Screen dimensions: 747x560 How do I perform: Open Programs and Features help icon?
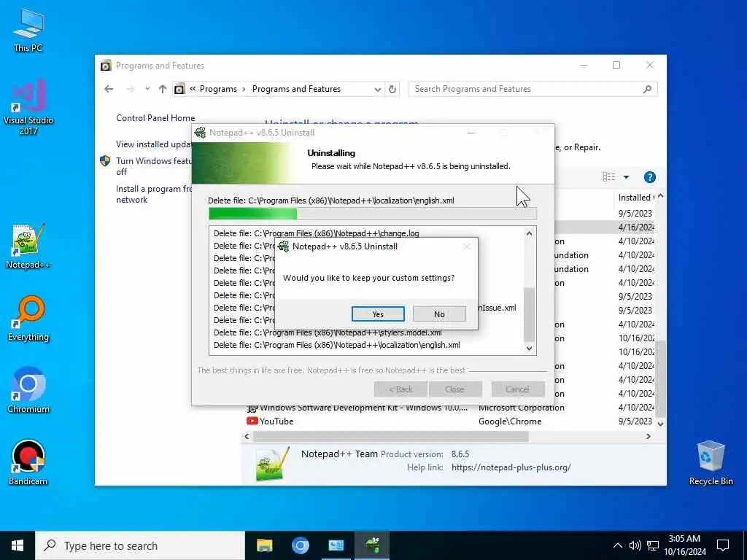(649, 177)
